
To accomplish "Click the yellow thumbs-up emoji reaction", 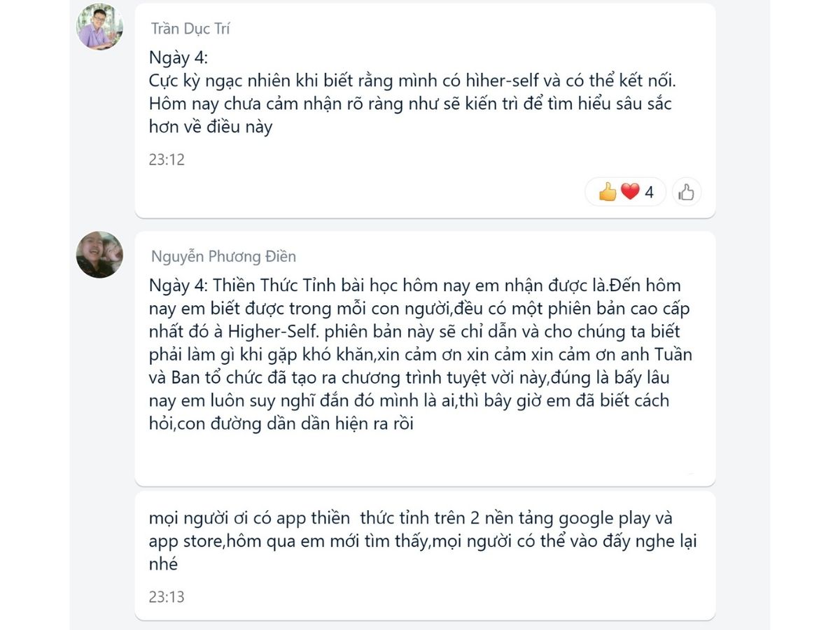I will pyautogui.click(x=608, y=191).
